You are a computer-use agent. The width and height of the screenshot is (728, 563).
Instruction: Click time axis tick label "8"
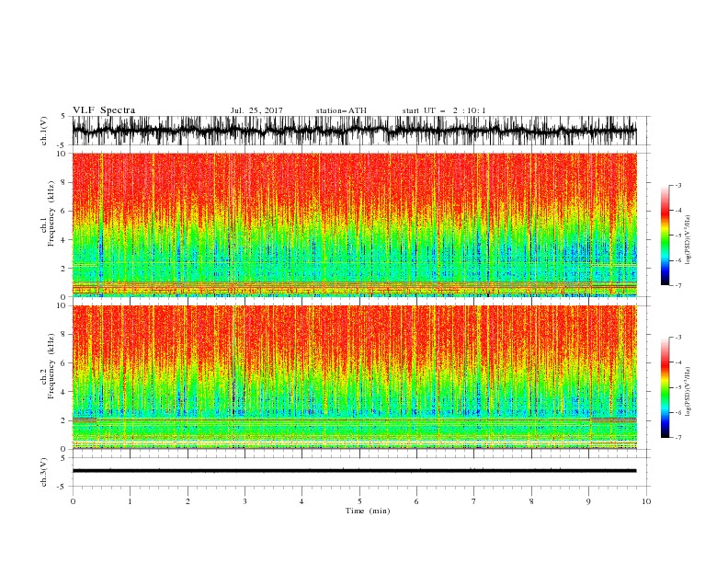tap(531, 501)
